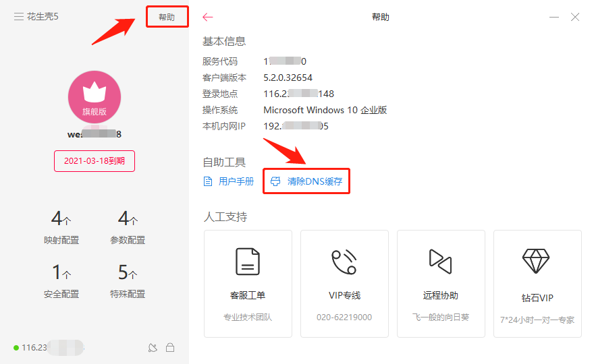
Task: Click the 020-62219000 phone number
Action: [x=344, y=317]
